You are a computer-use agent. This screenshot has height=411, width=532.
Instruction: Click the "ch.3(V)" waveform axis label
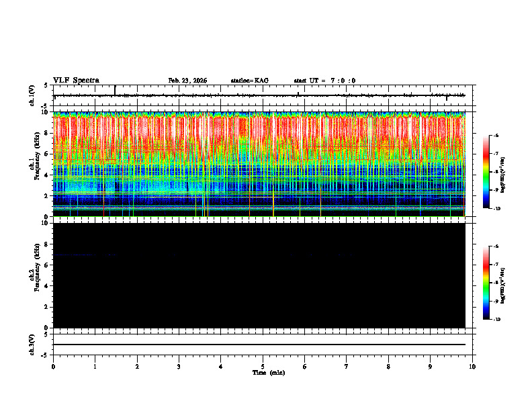[x=32, y=345]
